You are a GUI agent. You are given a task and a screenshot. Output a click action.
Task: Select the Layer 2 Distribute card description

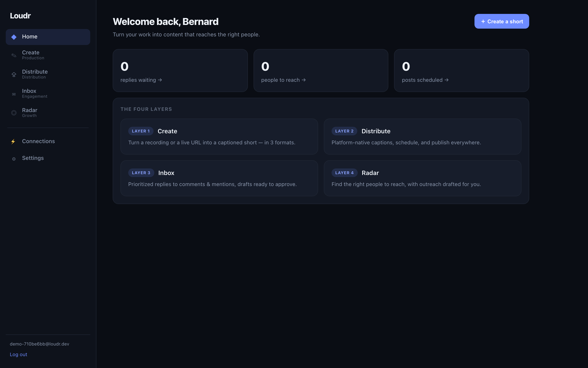coord(406,143)
